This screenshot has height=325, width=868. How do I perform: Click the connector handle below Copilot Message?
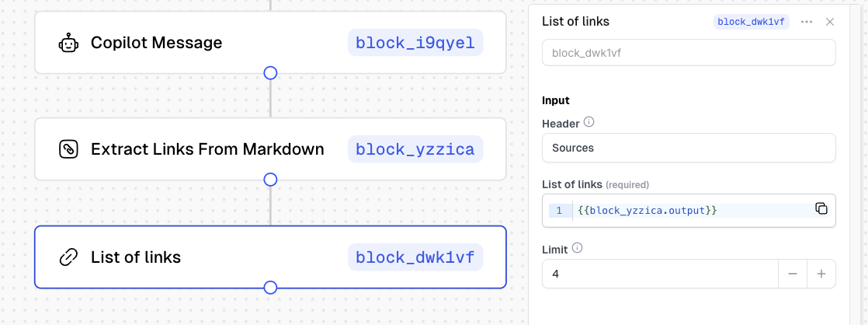(x=270, y=73)
